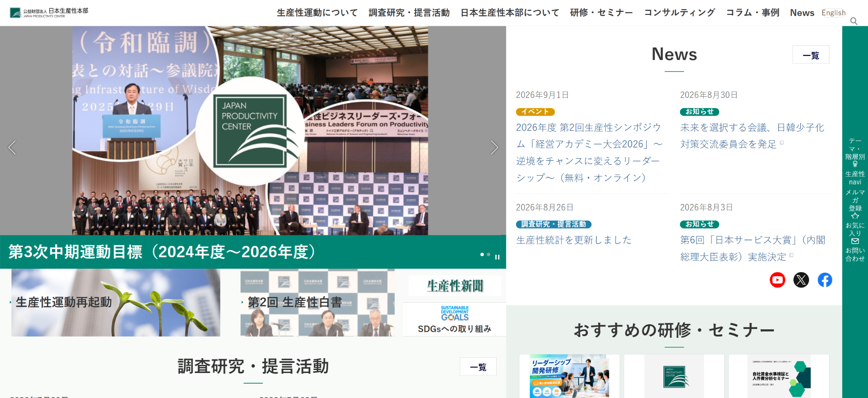Click the イベント category tag
This screenshot has width=868, height=398.
click(x=535, y=112)
